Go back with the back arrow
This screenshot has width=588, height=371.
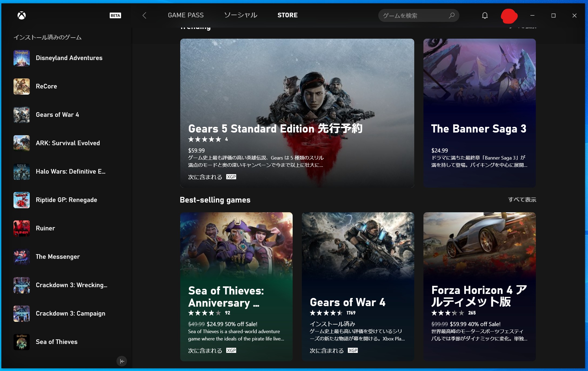[x=145, y=15]
